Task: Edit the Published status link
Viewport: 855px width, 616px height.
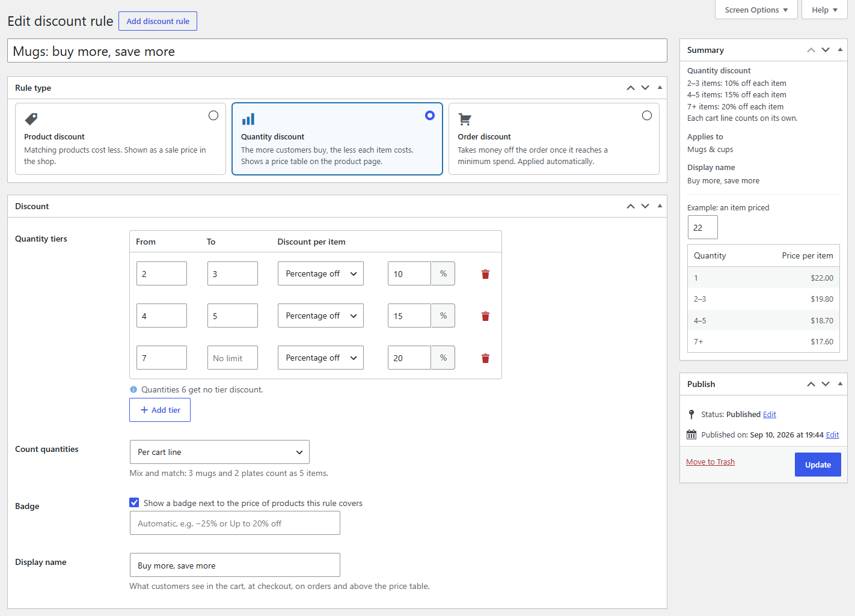Action: 770,414
